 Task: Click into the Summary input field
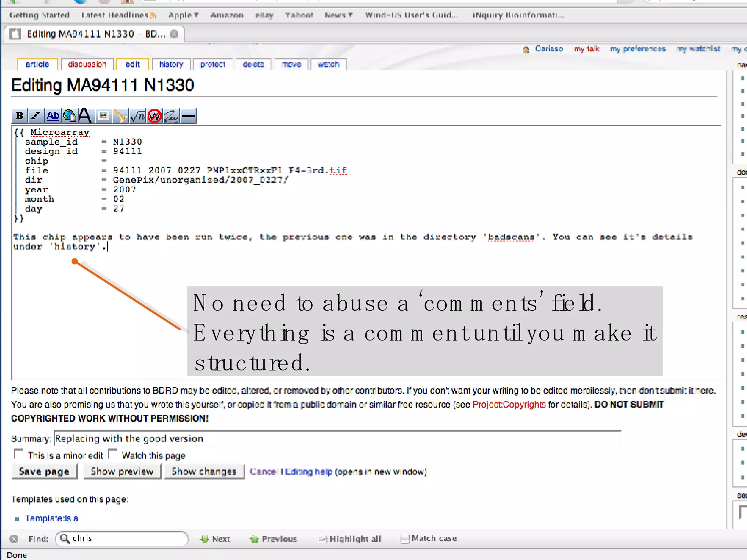[x=337, y=438]
